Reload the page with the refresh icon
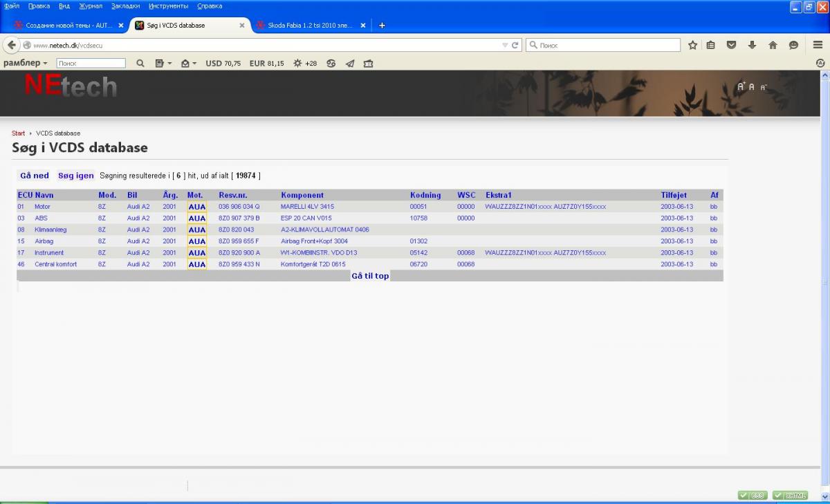Screen dimensions: 830x504 [515, 45]
